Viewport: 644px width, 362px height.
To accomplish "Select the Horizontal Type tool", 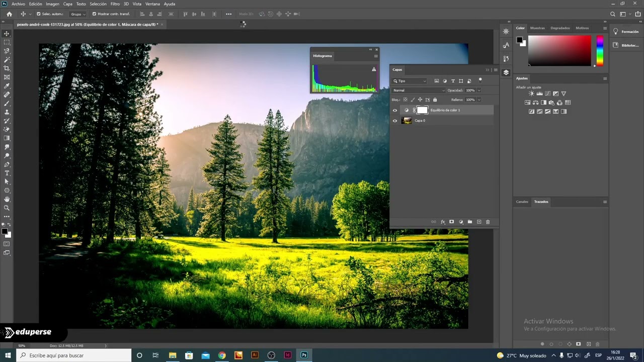I will point(7,173).
